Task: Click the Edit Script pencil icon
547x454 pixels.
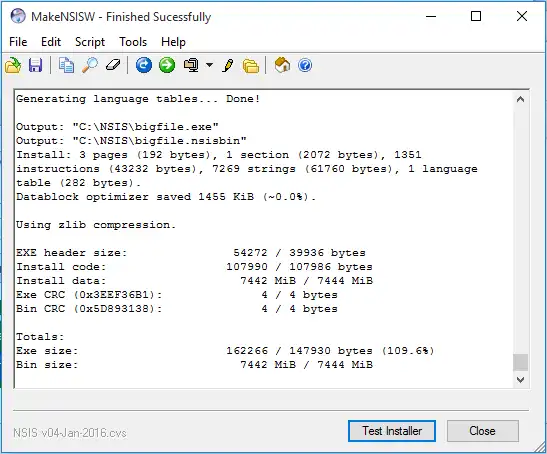Action: 228,65
